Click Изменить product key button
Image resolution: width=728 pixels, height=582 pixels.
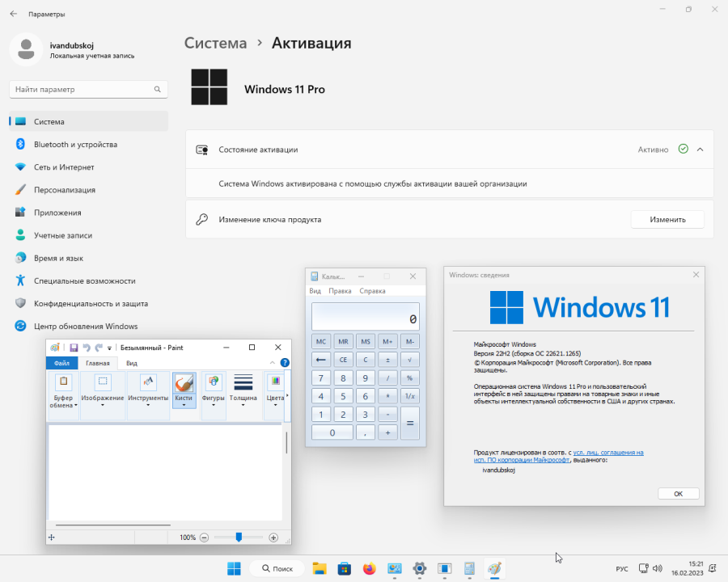click(667, 220)
